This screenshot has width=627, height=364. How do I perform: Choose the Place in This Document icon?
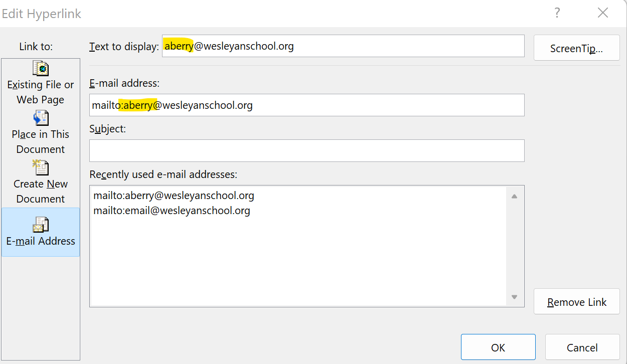tap(41, 118)
